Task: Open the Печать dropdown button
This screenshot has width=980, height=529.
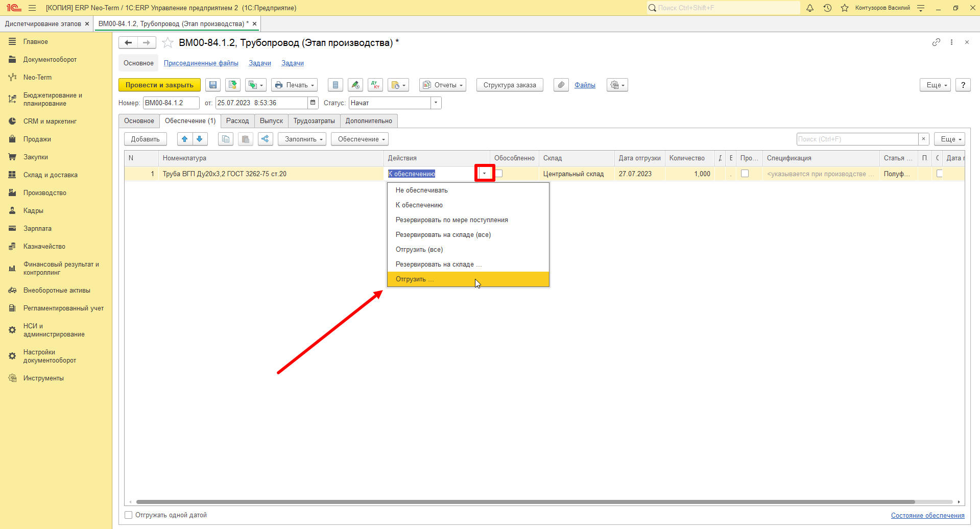Action: point(294,85)
